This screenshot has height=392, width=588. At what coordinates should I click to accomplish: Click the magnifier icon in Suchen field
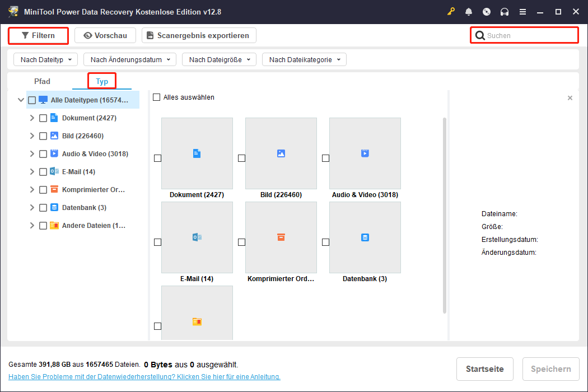480,35
